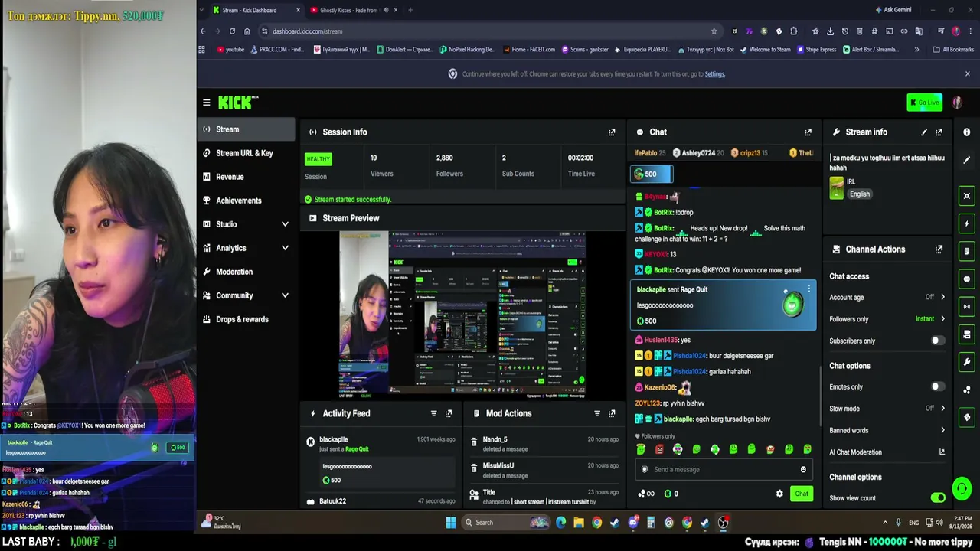The image size is (980, 551).
Task: Open Banned words list
Action: click(x=887, y=430)
